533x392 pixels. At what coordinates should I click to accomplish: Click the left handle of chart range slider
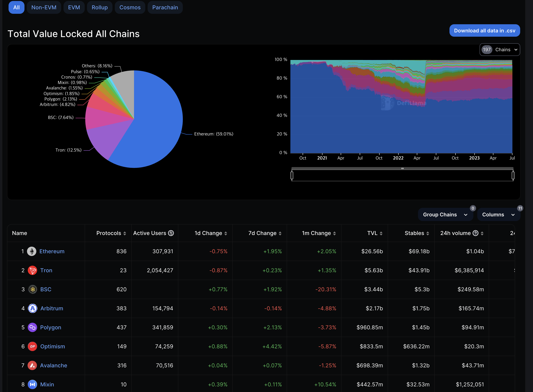click(x=292, y=176)
